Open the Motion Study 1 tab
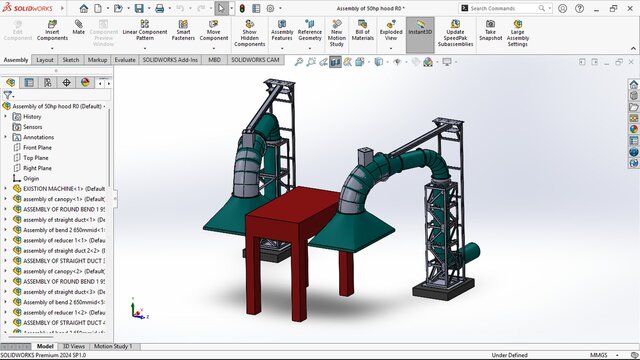 113,346
